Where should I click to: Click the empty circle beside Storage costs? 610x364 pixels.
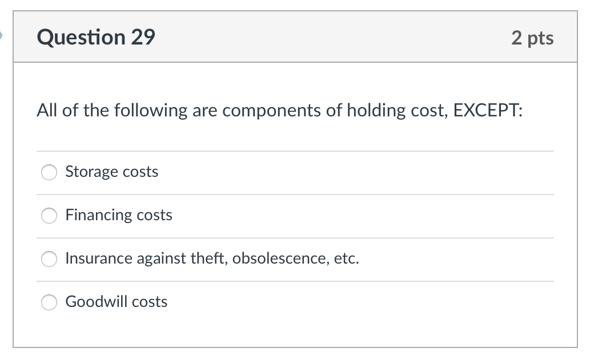(49, 172)
